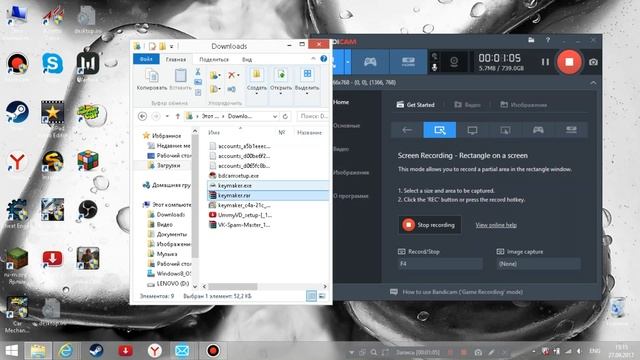Open Skype desktop shortcut
Screen dimensions: 640x360
pos(52,64)
